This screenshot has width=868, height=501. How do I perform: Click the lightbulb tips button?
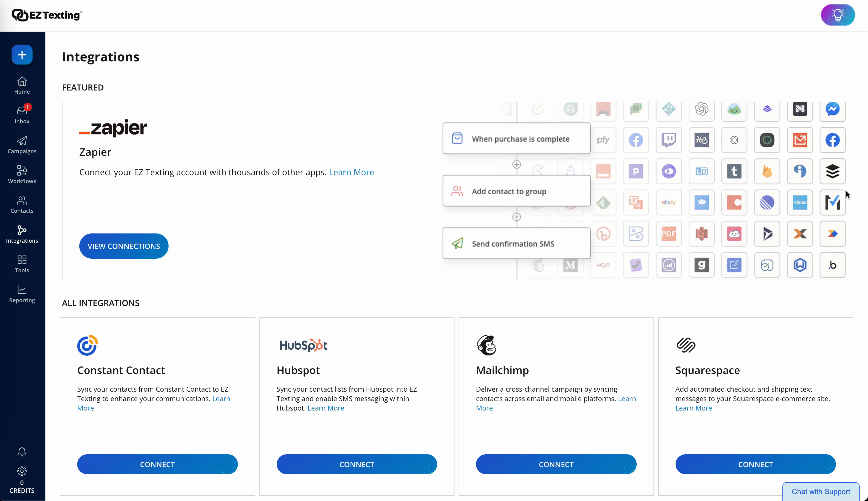[x=837, y=15]
